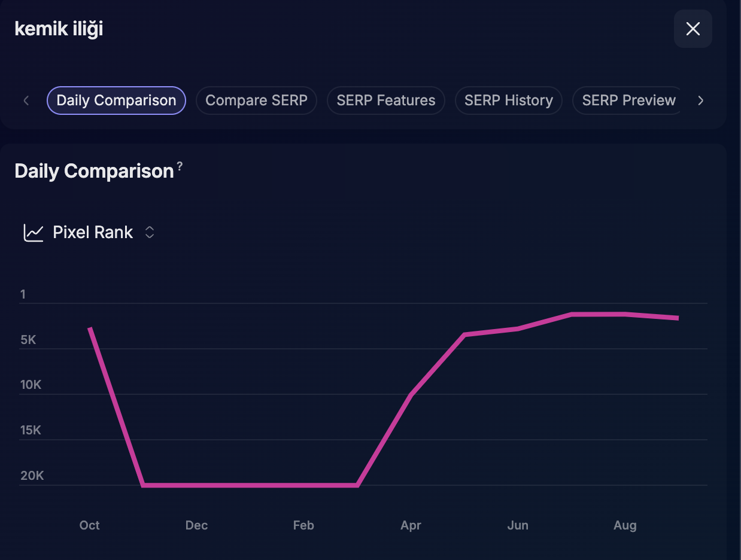Image resolution: width=741 pixels, height=560 pixels.
Task: Click the 5K y-axis label
Action: pyautogui.click(x=28, y=340)
